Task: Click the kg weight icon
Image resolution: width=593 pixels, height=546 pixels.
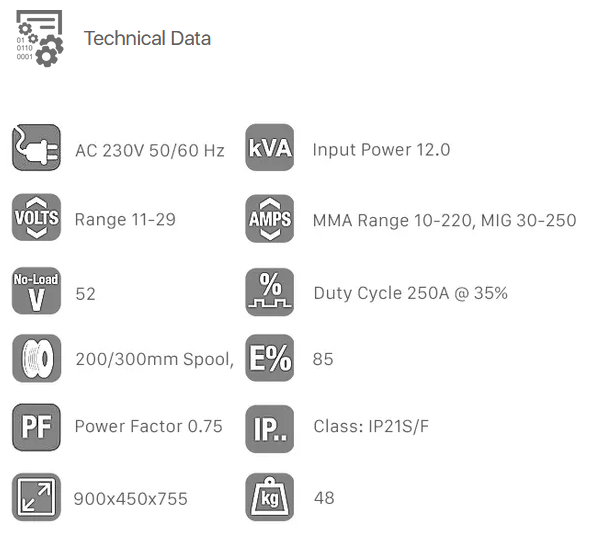Action: pyautogui.click(x=270, y=497)
